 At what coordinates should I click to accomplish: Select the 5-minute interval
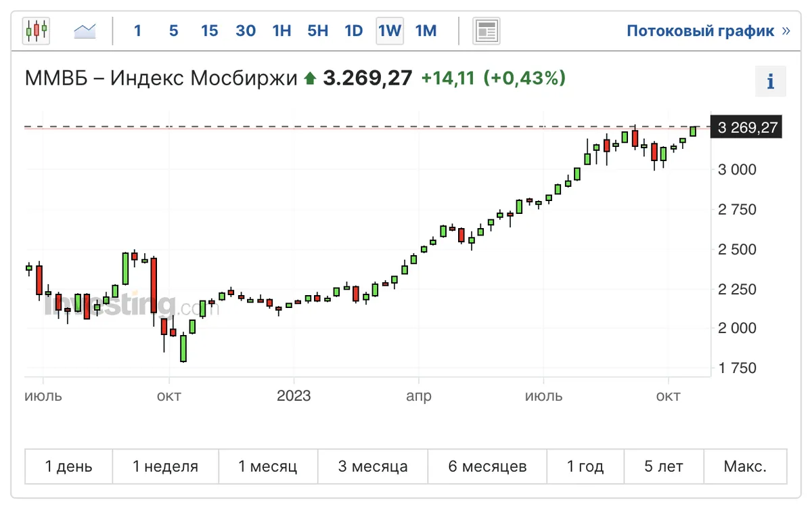(174, 30)
